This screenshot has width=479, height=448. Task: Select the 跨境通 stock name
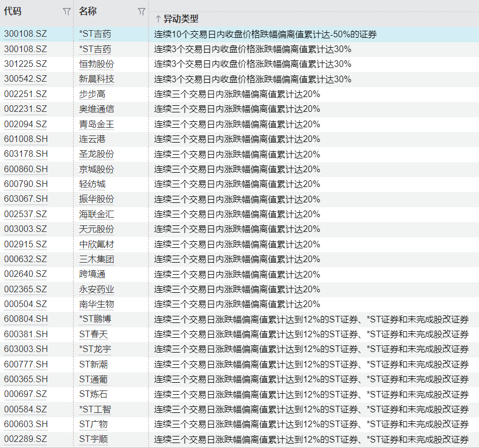coord(92,274)
